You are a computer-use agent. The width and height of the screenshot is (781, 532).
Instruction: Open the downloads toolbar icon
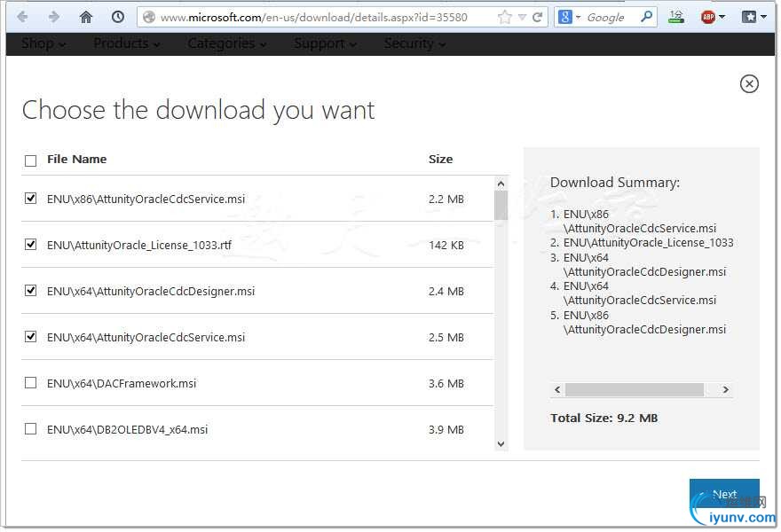pos(676,17)
